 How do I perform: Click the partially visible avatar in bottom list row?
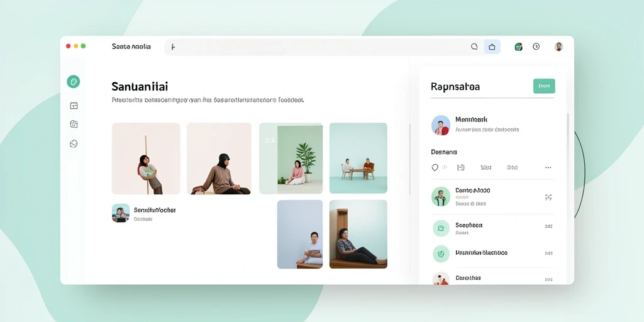pyautogui.click(x=441, y=279)
